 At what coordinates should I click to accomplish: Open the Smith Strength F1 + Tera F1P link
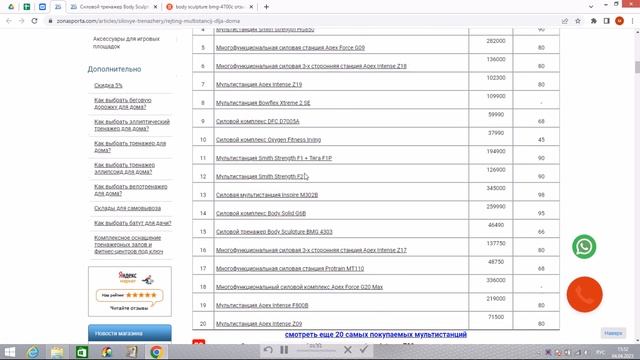coord(274,158)
